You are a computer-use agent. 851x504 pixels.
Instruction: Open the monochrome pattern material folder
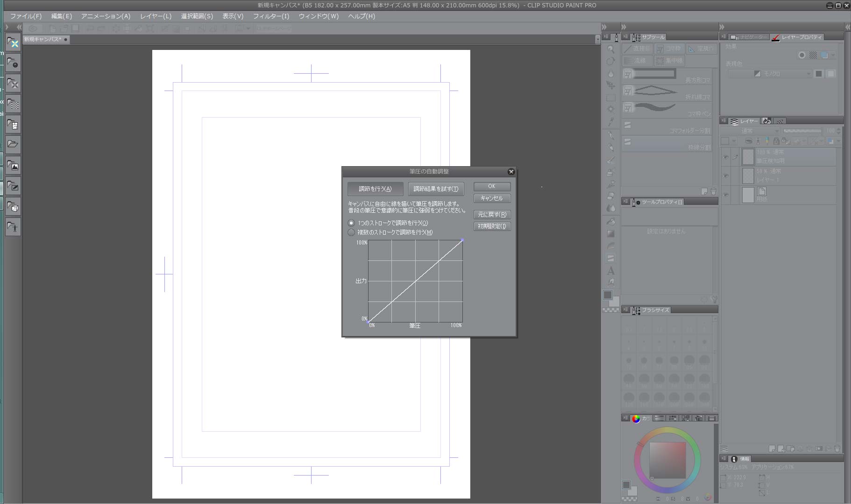click(x=13, y=104)
